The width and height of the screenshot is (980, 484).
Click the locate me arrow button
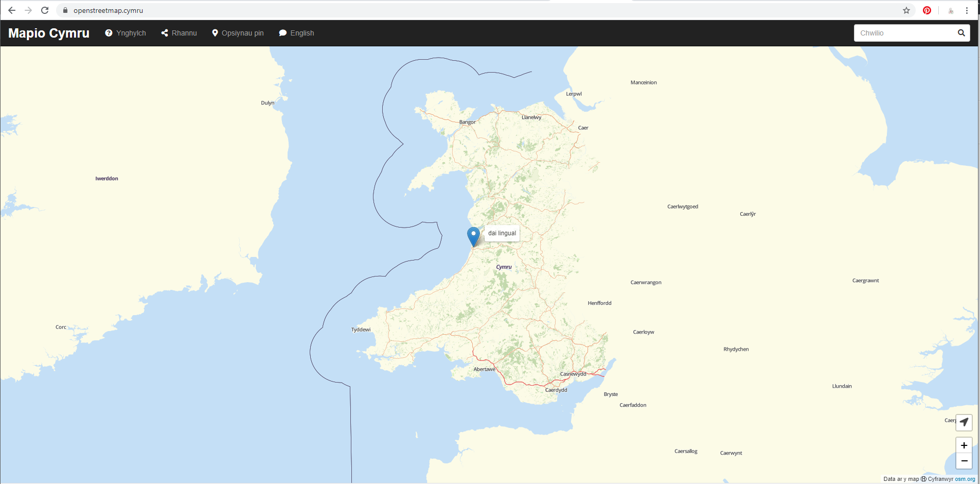[x=964, y=423]
